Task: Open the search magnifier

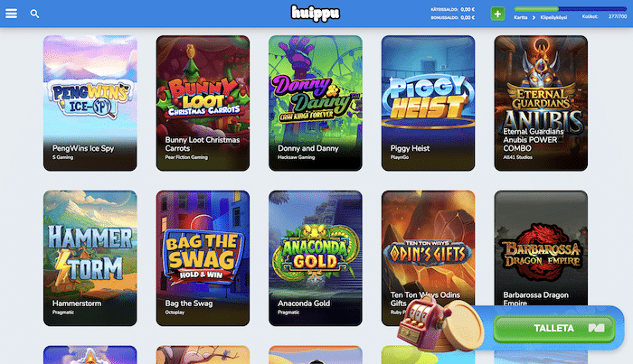Action: tap(34, 14)
